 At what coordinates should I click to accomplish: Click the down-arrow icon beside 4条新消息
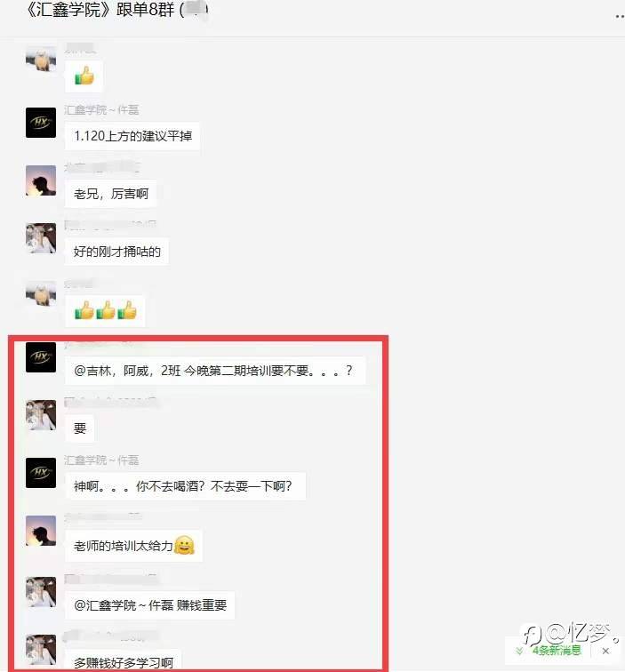(519, 651)
